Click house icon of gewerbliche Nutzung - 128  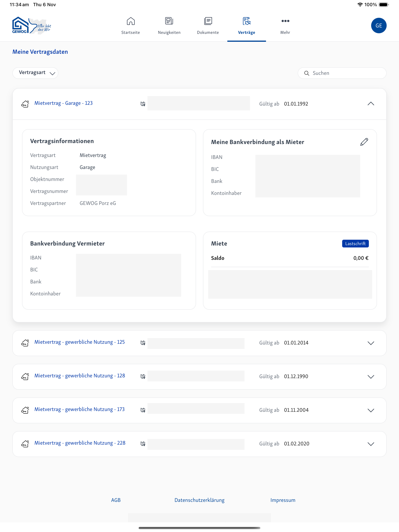(x=25, y=377)
